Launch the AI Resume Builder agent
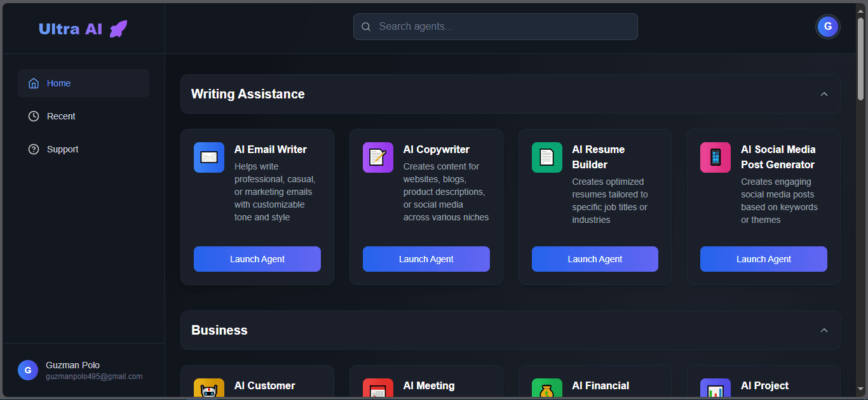The width and height of the screenshot is (868, 400). coord(595,259)
